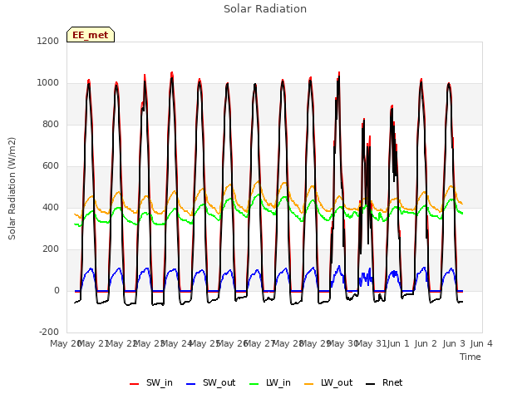Click the 0 y-axis tick label
The height and width of the screenshot is (399, 532).
point(57,291)
